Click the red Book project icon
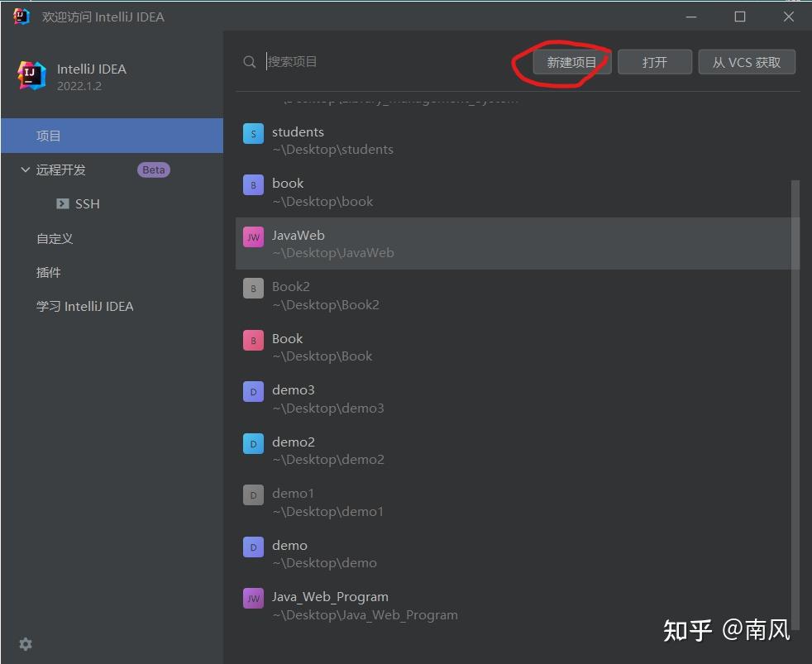 pos(253,341)
